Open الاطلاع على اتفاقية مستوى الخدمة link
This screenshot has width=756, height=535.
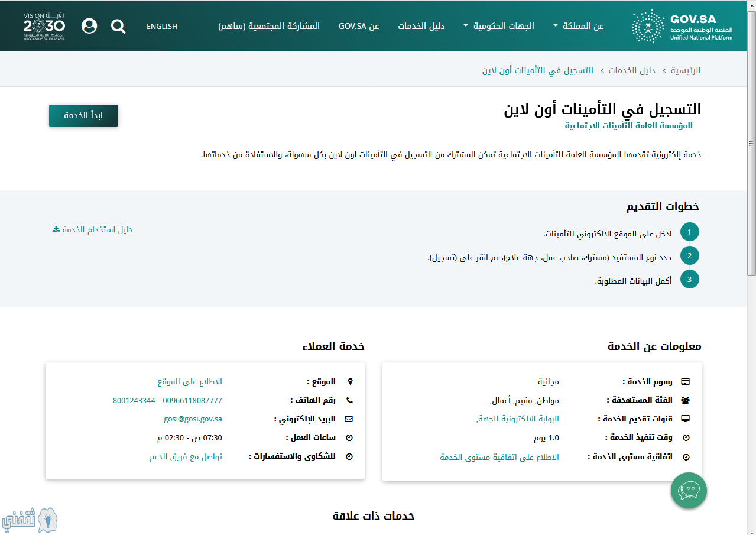[499, 457]
